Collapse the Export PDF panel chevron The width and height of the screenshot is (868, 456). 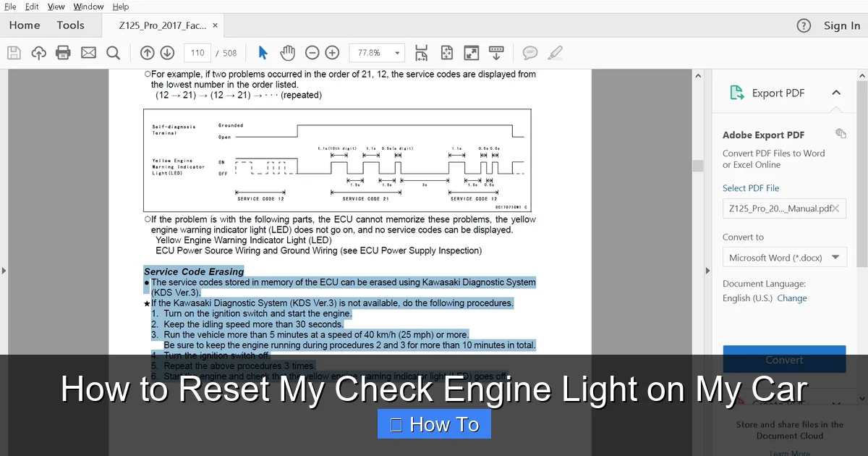click(x=836, y=93)
